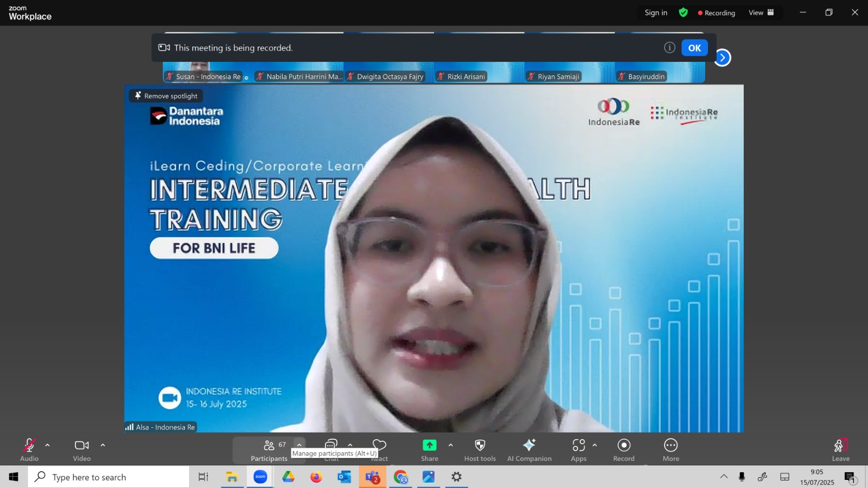Unmute the Audio microphone icon
The height and width of the screenshot is (488, 868).
pos(29,445)
